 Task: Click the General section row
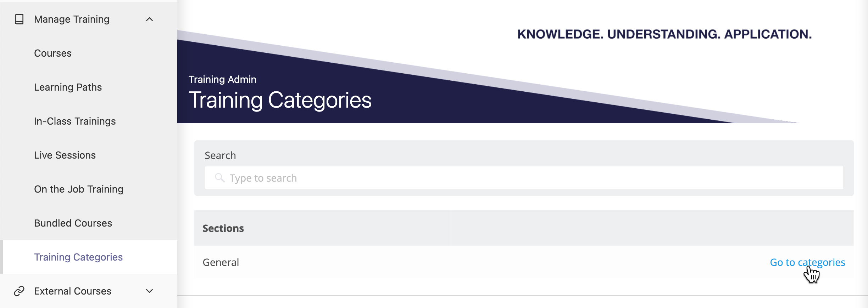point(524,262)
